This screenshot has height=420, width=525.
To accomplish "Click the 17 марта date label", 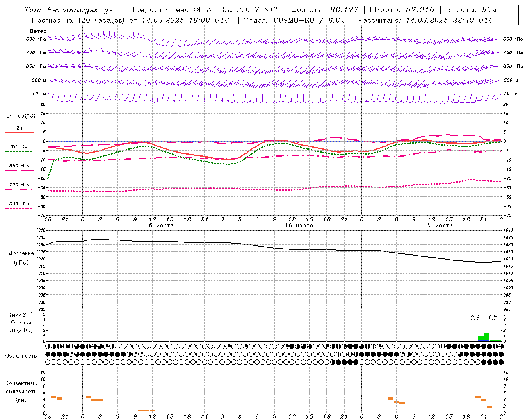I will (438, 226).
